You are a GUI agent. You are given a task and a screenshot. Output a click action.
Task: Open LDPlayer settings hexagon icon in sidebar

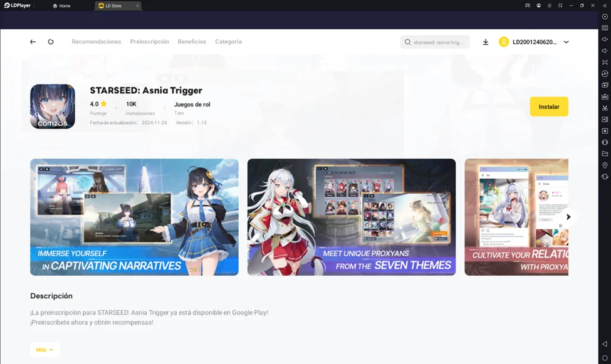[x=605, y=16]
